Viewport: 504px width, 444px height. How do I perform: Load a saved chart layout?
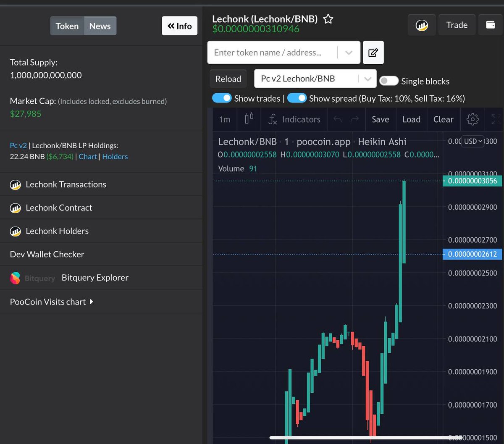pos(411,119)
